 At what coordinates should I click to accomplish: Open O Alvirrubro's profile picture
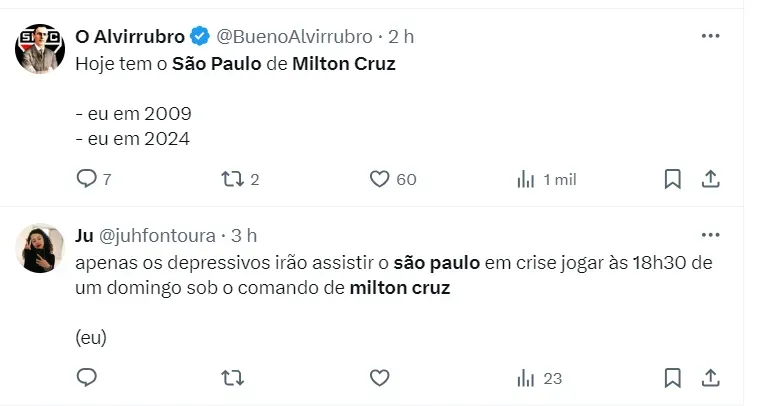pyautogui.click(x=40, y=46)
